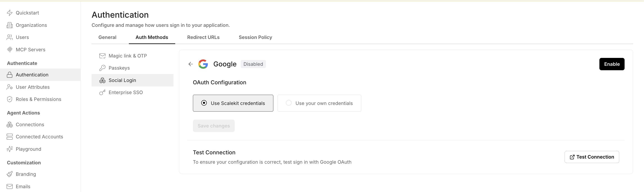Open Users via the people icon
The height and width of the screenshot is (192, 644).
[x=10, y=37]
